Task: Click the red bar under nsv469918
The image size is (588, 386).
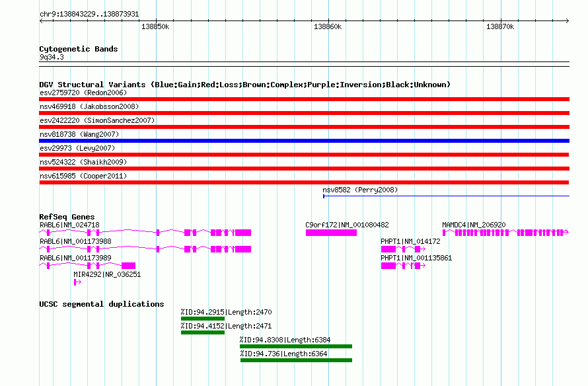Action: (x=304, y=113)
